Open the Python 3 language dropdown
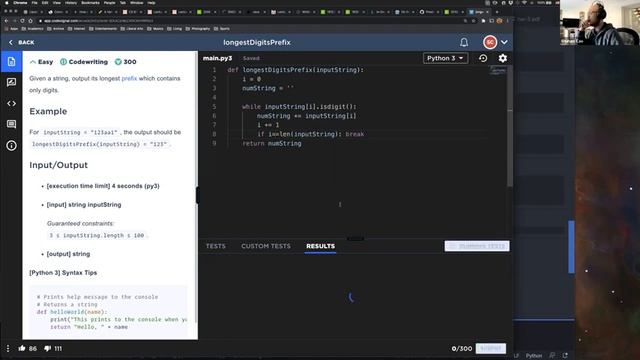This screenshot has width=640, height=360. coord(445,58)
